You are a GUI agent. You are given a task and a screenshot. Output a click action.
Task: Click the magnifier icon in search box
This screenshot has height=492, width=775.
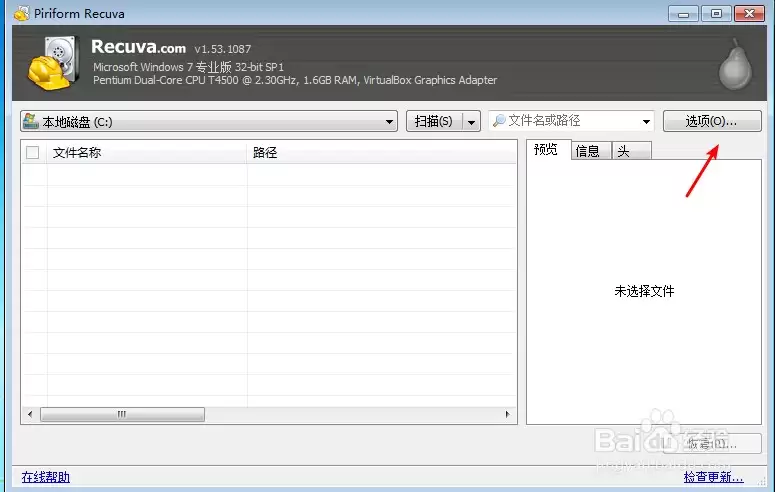500,121
